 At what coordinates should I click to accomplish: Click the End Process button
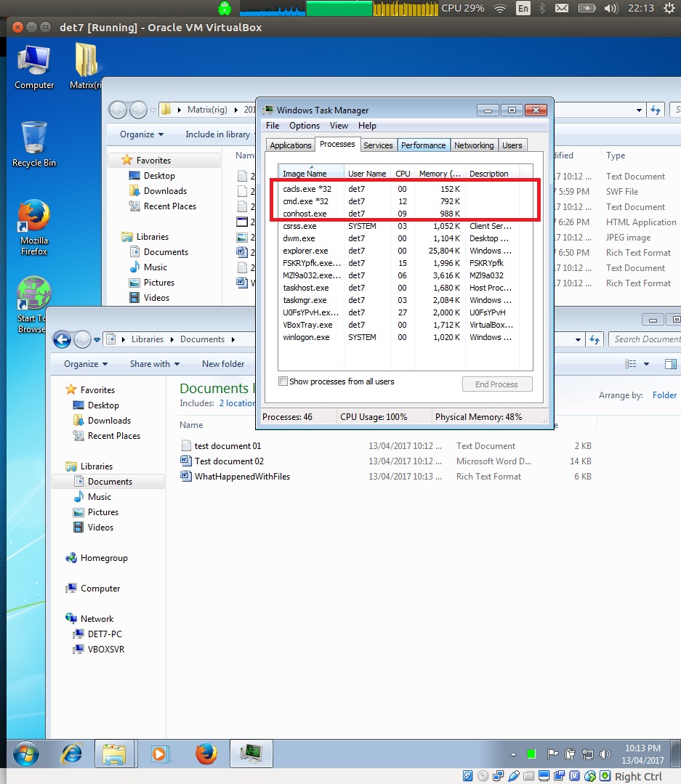click(496, 384)
